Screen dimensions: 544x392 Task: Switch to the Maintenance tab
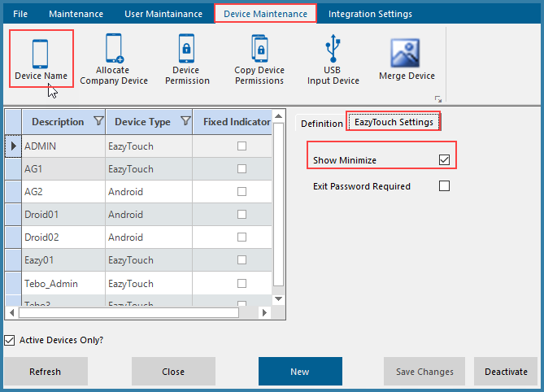tap(76, 14)
